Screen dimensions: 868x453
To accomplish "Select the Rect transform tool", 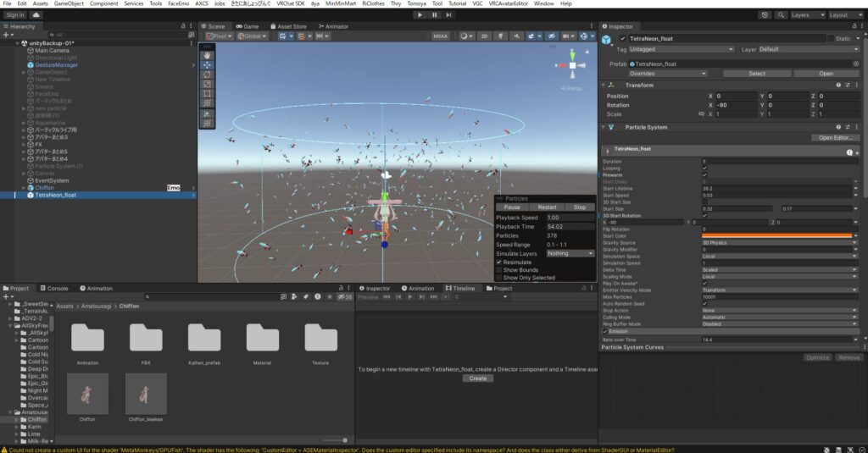I will [x=208, y=94].
